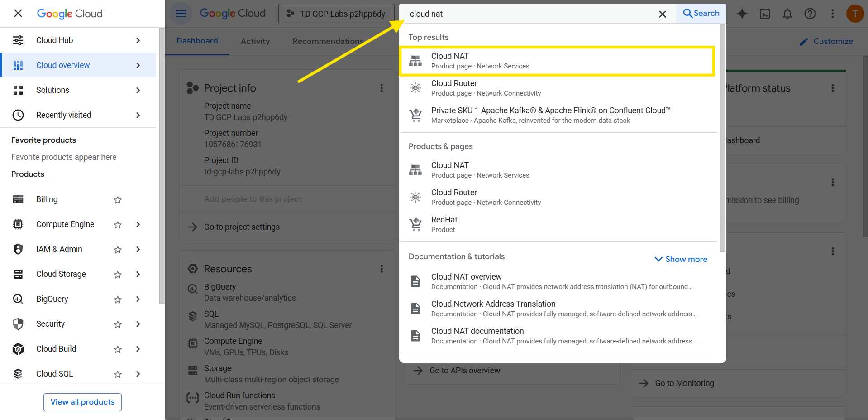Open the help question mark icon

coord(810,14)
